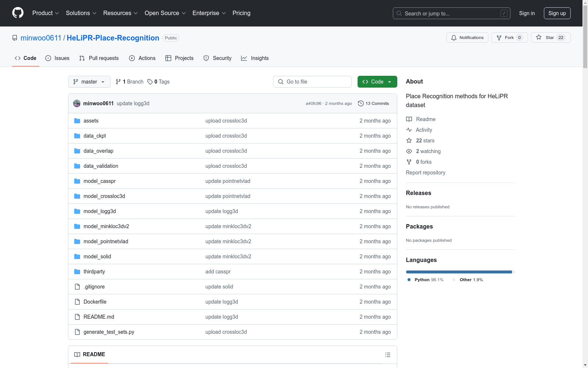Viewport: 588px width, 368px height.
Task: Open the thirdparty folder
Action: pyautogui.click(x=94, y=272)
